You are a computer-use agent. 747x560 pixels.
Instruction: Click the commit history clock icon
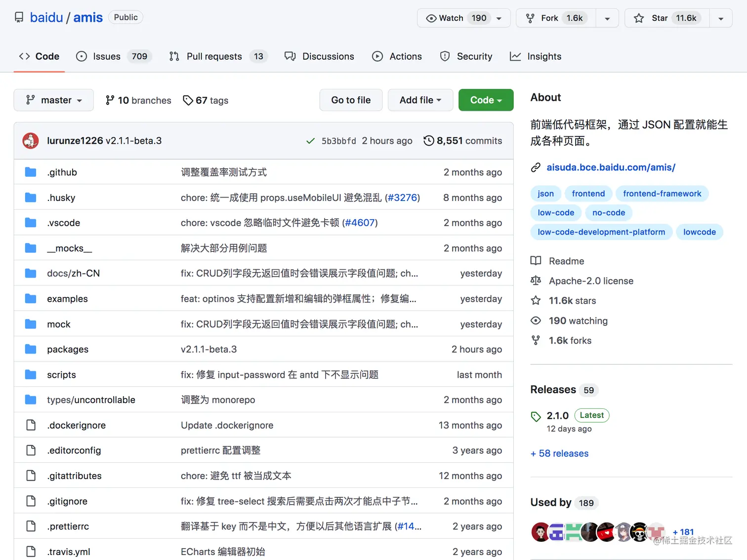(429, 141)
